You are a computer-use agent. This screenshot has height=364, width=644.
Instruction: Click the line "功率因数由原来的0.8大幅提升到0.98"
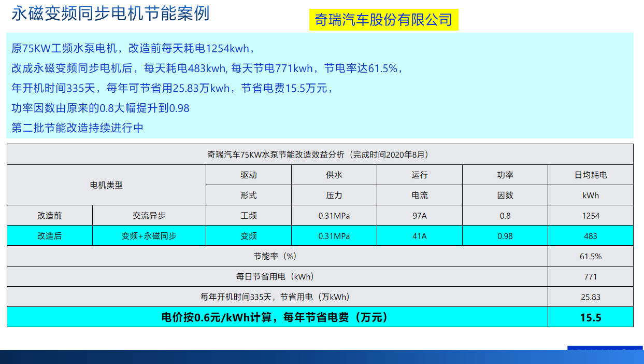click(x=101, y=108)
